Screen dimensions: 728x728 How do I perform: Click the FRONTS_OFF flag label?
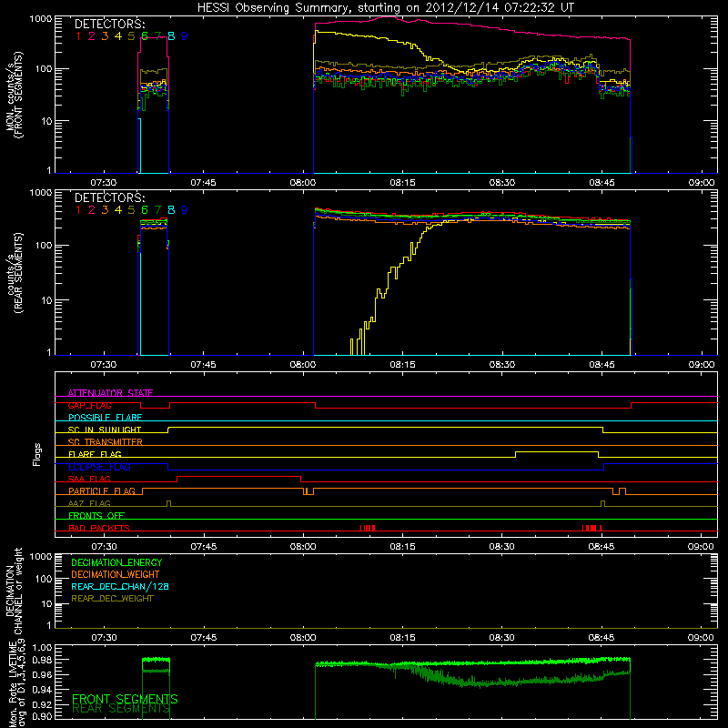[x=96, y=516]
